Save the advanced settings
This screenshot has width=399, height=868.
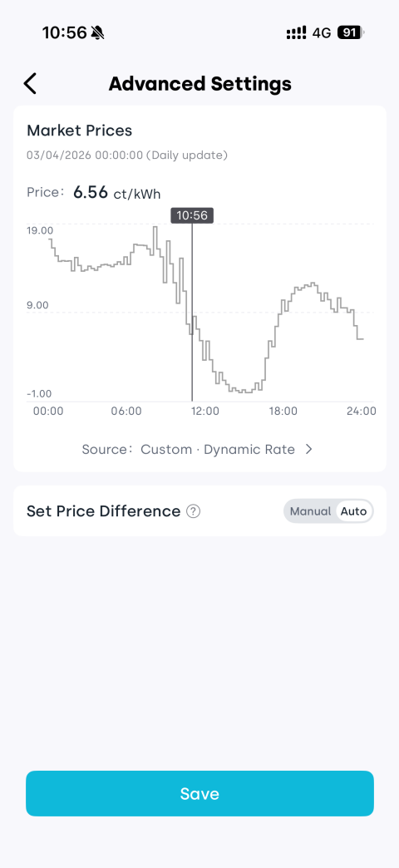[x=199, y=793]
